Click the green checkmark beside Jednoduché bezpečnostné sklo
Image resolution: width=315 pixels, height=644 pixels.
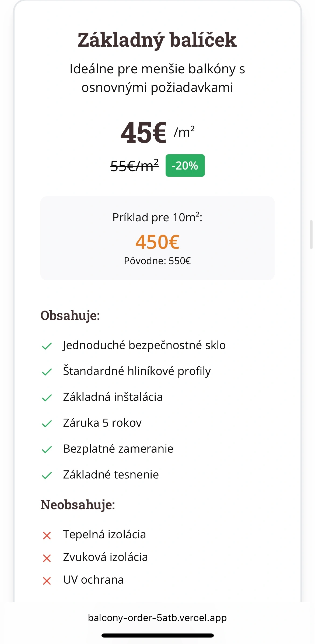coord(47,346)
